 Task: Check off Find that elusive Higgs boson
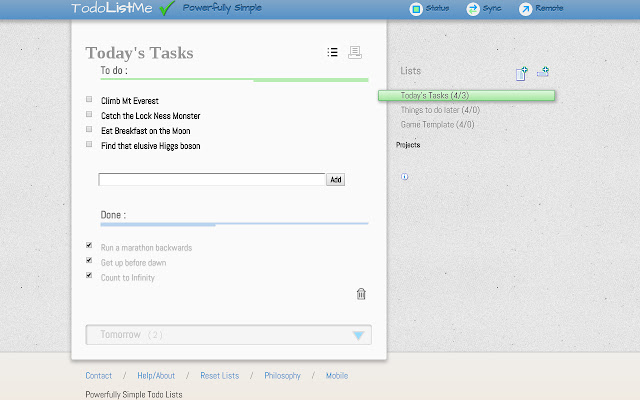coord(89,144)
